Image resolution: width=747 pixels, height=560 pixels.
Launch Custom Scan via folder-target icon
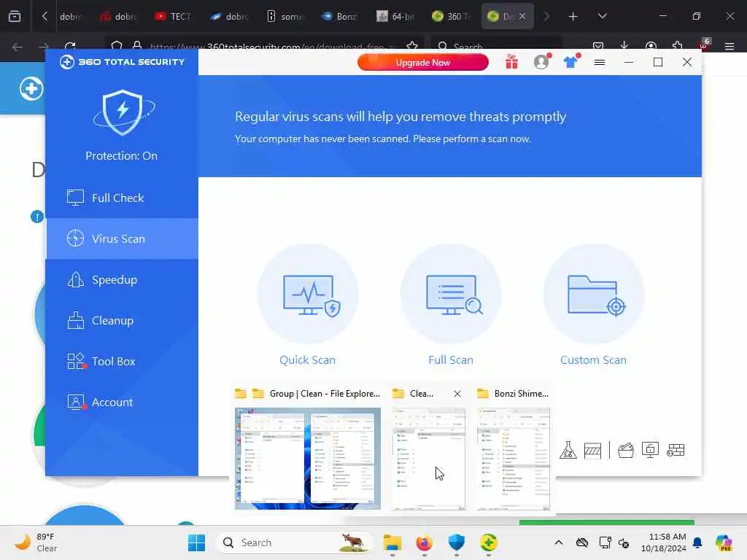coord(594,295)
